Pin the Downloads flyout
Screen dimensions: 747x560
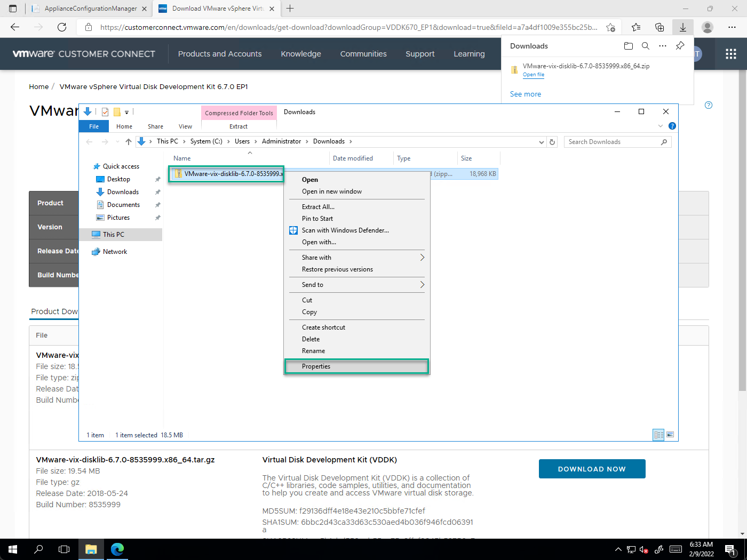680,46
